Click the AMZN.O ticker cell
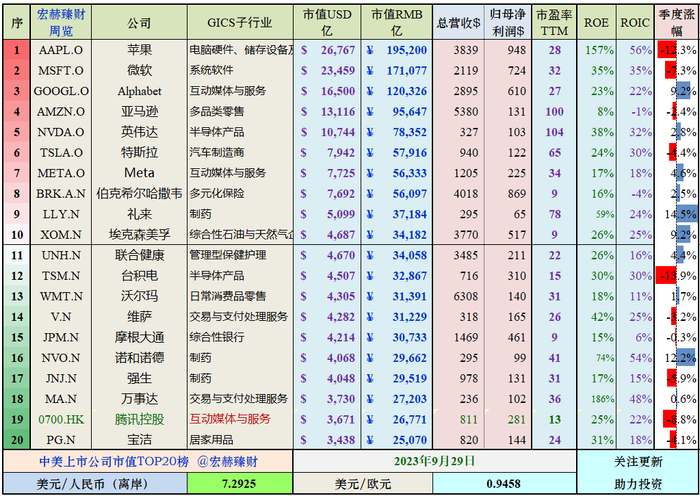This screenshot has height=496, width=700. point(61,112)
